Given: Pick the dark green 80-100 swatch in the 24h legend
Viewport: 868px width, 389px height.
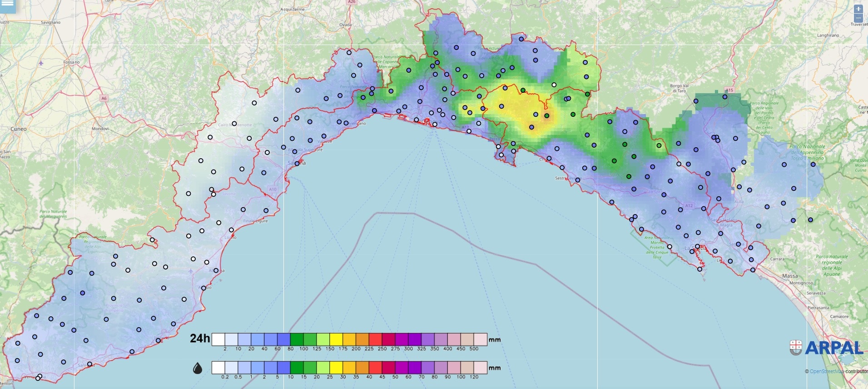Looking at the screenshot, I should [x=297, y=339].
